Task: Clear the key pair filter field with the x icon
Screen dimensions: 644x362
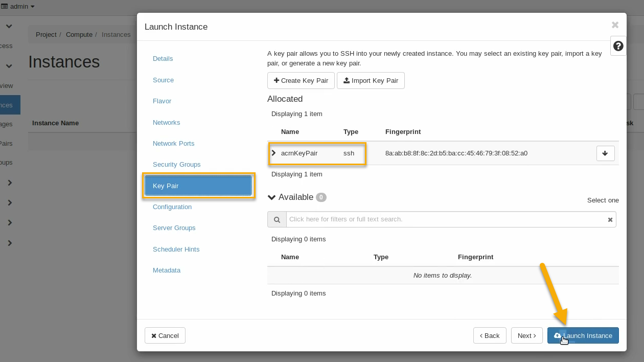Action: 610,220
